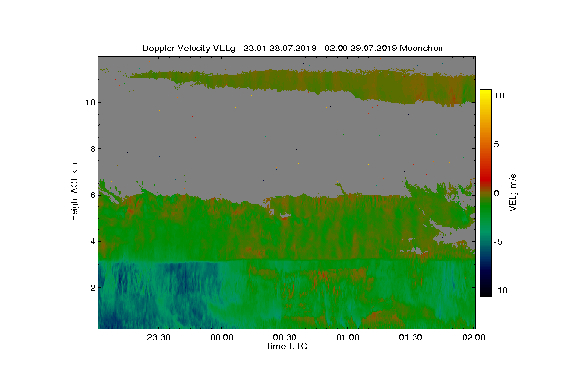Click the colorbar value -10
This screenshot has height=392, width=588.
pos(500,290)
